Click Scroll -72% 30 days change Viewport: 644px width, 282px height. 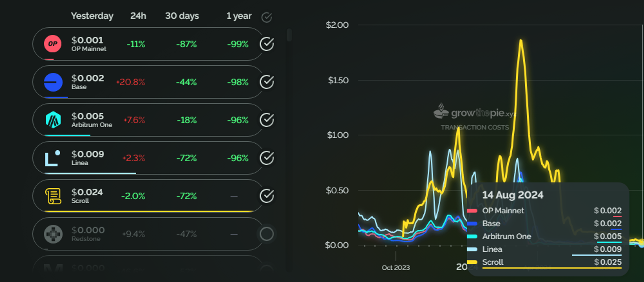[x=186, y=196]
